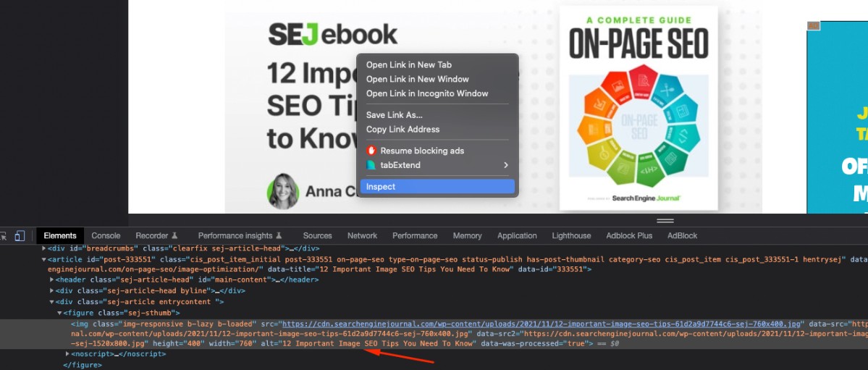Click the DevTools panel resize handle
The height and width of the screenshot is (370, 868).
pyautogui.click(x=665, y=221)
